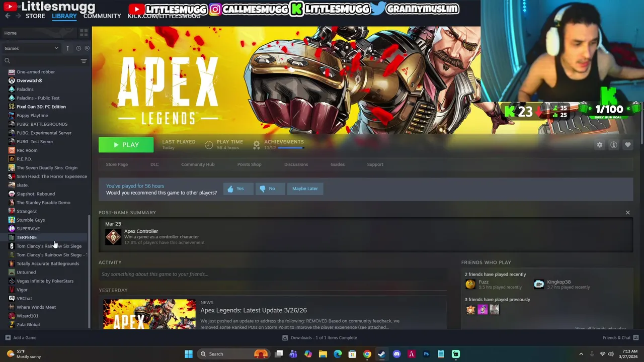Click the library search magnifier icon
Viewport: 644px width, 362px height.
pos(7,61)
